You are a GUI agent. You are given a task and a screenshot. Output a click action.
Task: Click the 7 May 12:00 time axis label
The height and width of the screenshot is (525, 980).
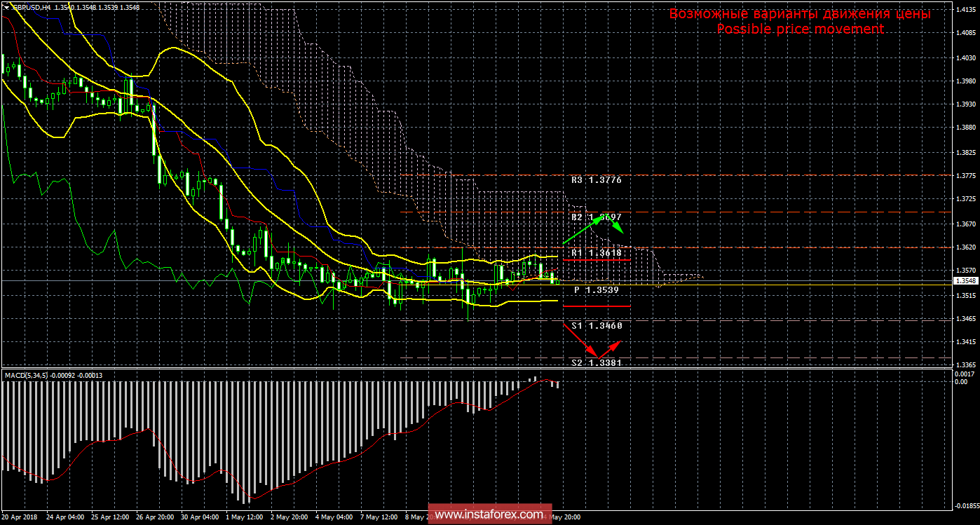(x=379, y=517)
